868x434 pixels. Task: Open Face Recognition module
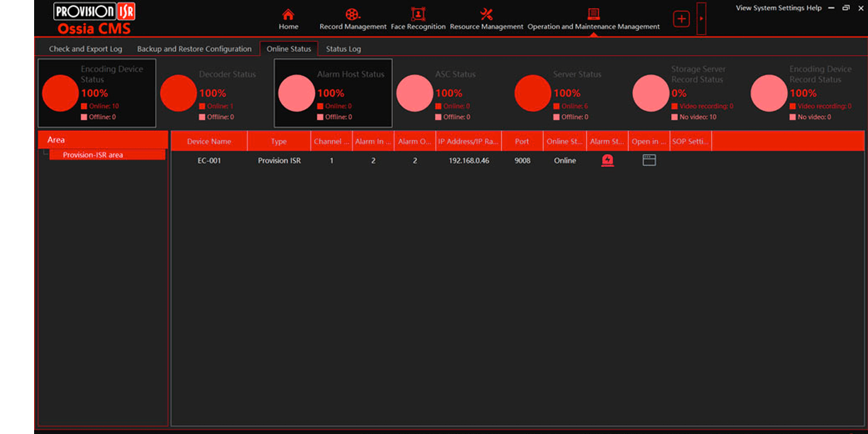[418, 19]
